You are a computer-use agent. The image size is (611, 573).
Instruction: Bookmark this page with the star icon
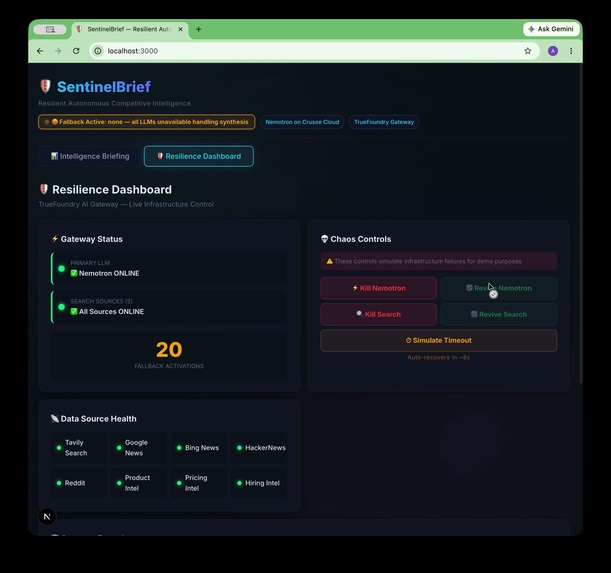(528, 51)
